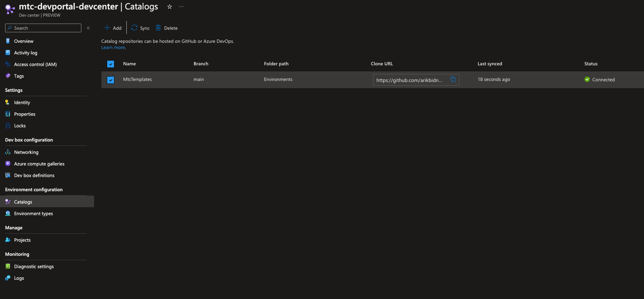Follow the Learn more link
This screenshot has height=299, width=644.
[113, 48]
